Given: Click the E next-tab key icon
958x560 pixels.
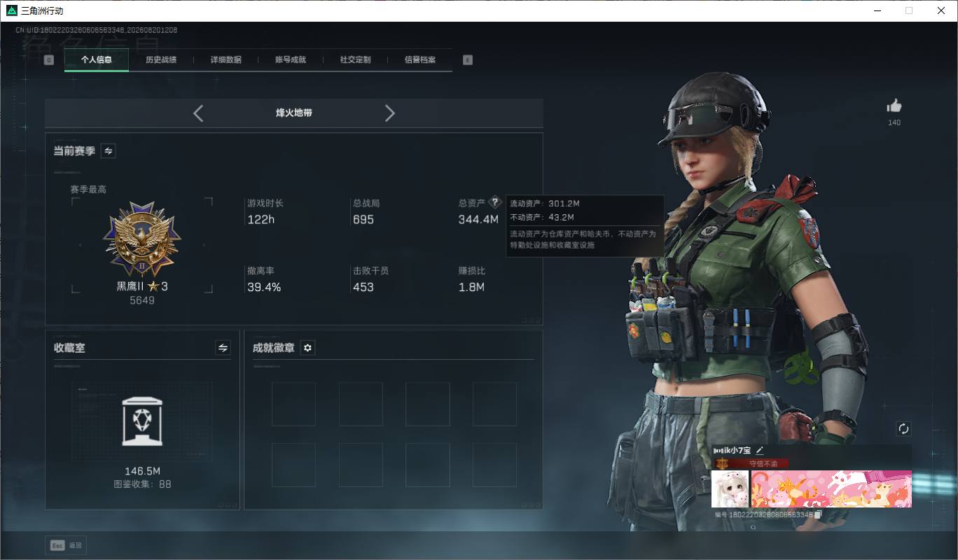Looking at the screenshot, I should (468, 60).
